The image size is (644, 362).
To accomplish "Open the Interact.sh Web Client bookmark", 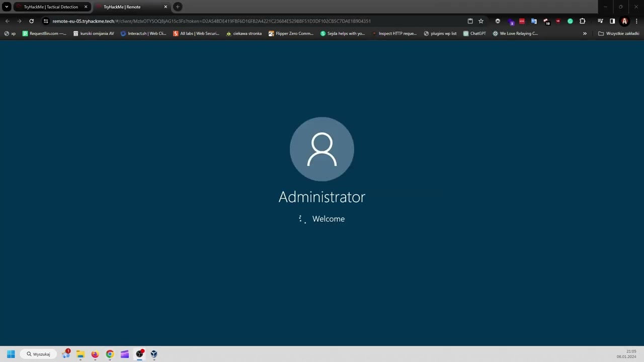I will [143, 34].
